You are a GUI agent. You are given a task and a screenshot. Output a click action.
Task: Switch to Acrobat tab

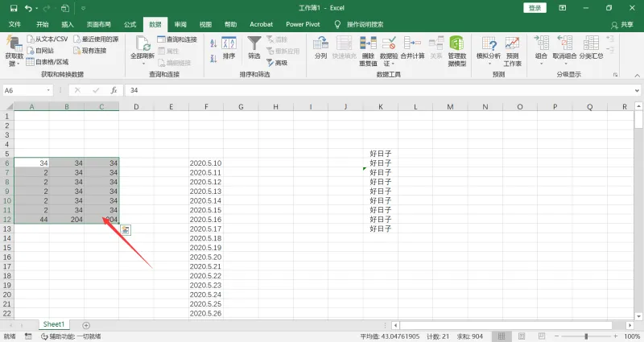click(x=261, y=24)
